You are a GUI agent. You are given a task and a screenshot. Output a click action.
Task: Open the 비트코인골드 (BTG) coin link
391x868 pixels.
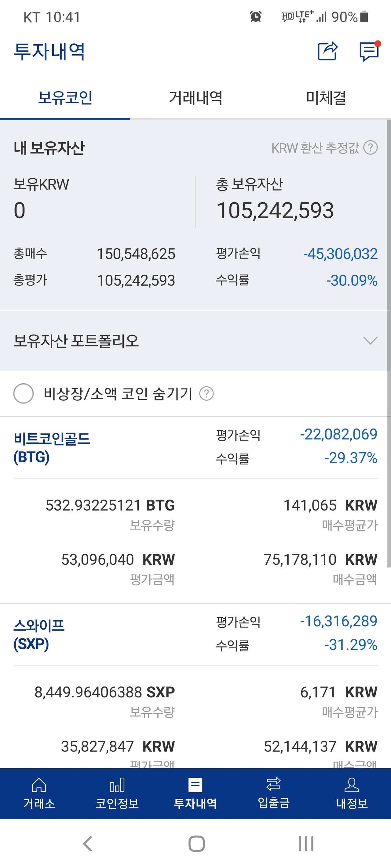(x=52, y=447)
